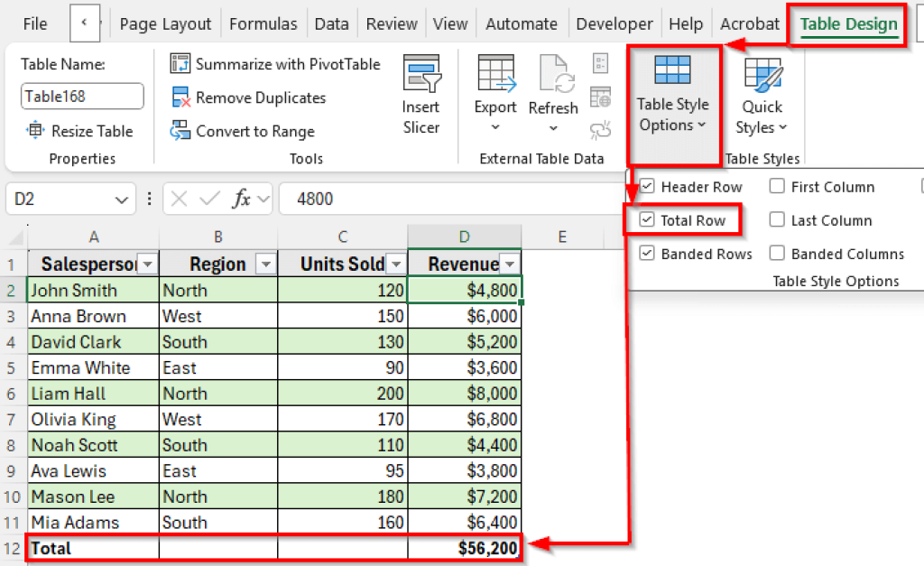Click Summarize with PivotTable icon
Screen dimensions: 924x566
[x=180, y=64]
